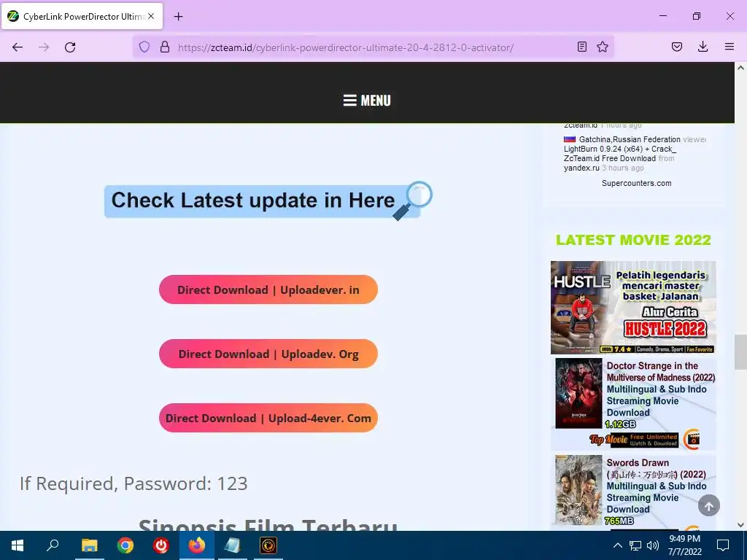Click Top Movie Free Unlimited banner
This screenshot has height=560, width=747.
point(644,440)
